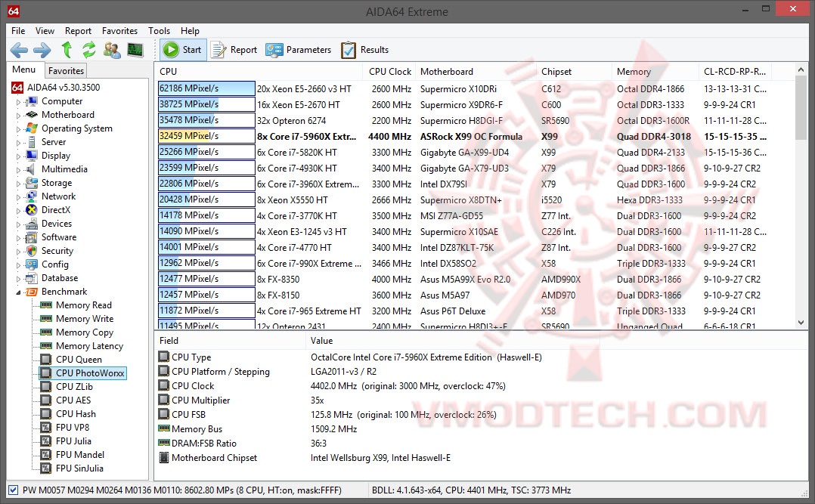
Task: Click results scrollbar down arrow
Action: (801, 323)
